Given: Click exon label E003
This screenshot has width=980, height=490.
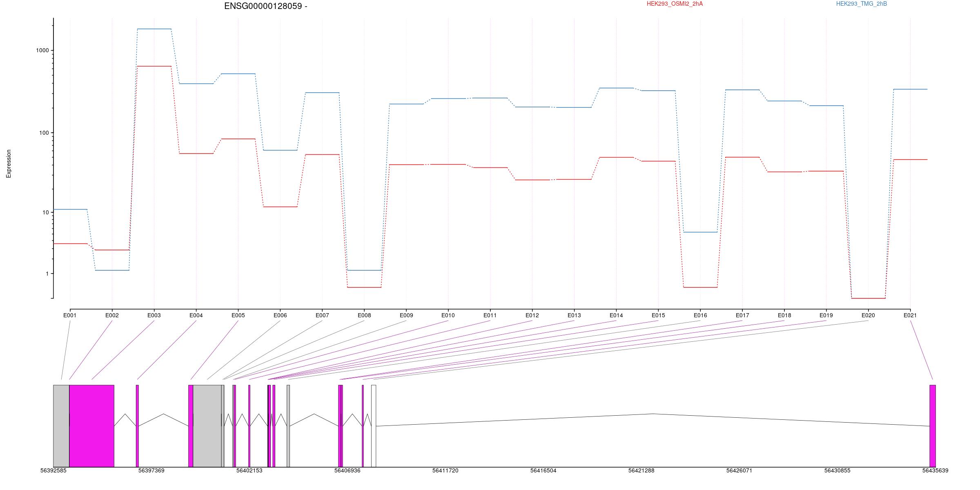Looking at the screenshot, I should point(154,315).
